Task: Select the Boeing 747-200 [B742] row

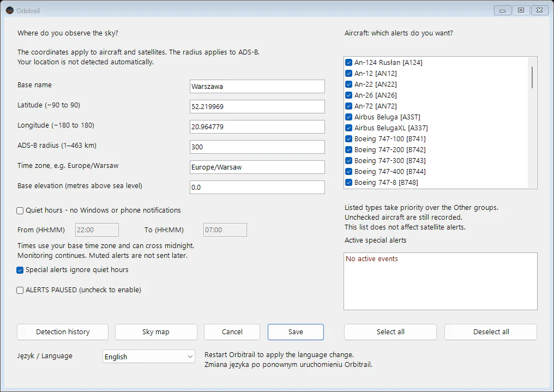Action: 390,150
